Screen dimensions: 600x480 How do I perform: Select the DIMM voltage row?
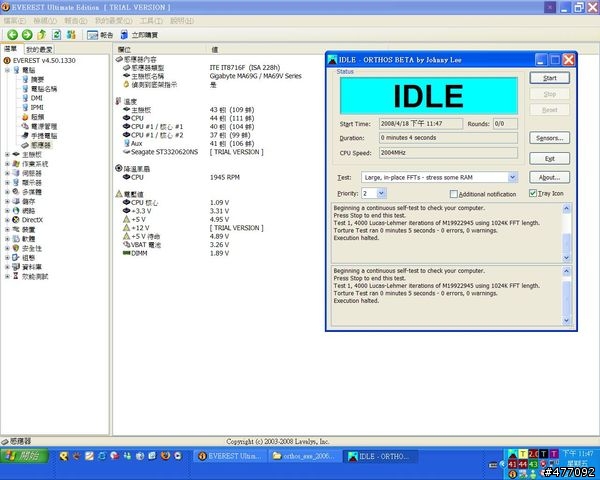(x=176, y=253)
